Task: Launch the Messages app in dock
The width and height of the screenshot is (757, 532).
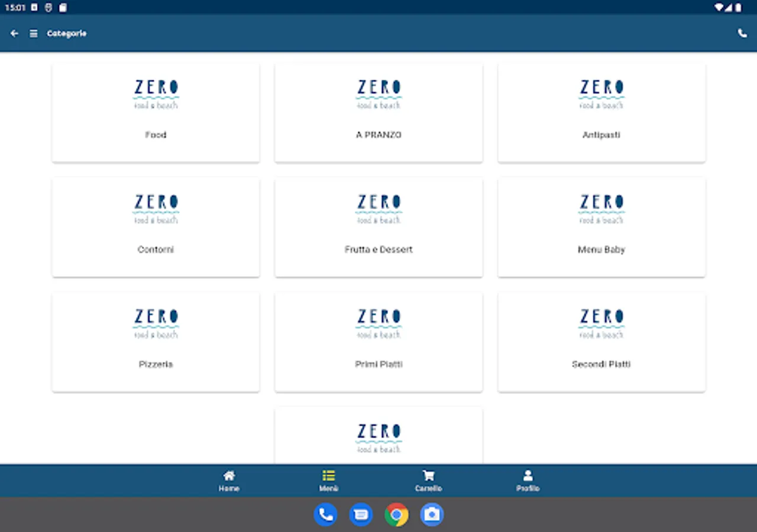Action: (361, 514)
